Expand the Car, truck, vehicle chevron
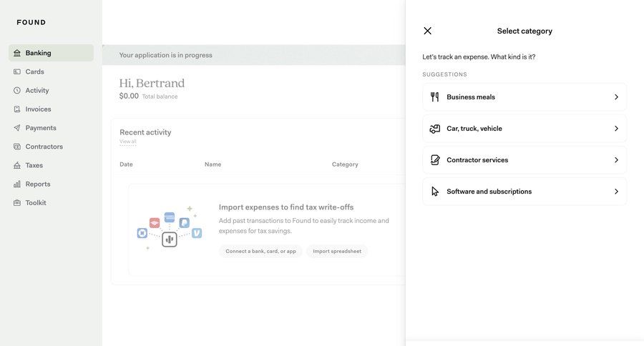The width and height of the screenshot is (644, 346). [x=617, y=129]
